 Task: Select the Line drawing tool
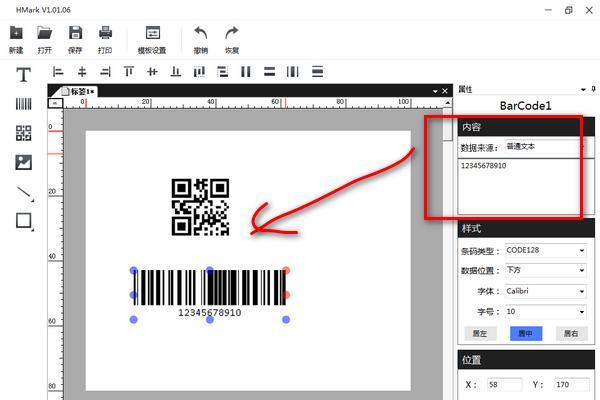pyautogui.click(x=23, y=192)
